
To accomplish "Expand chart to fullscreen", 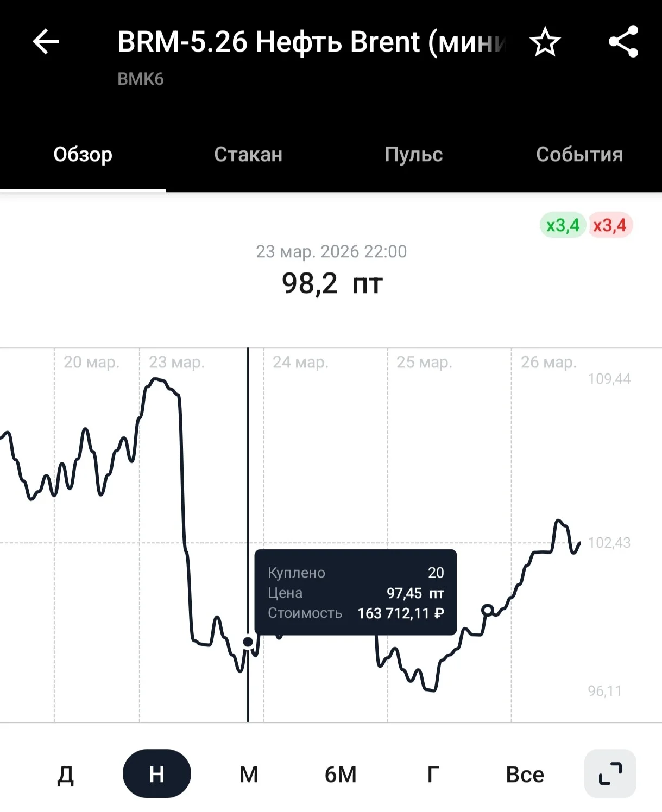I will [610, 773].
